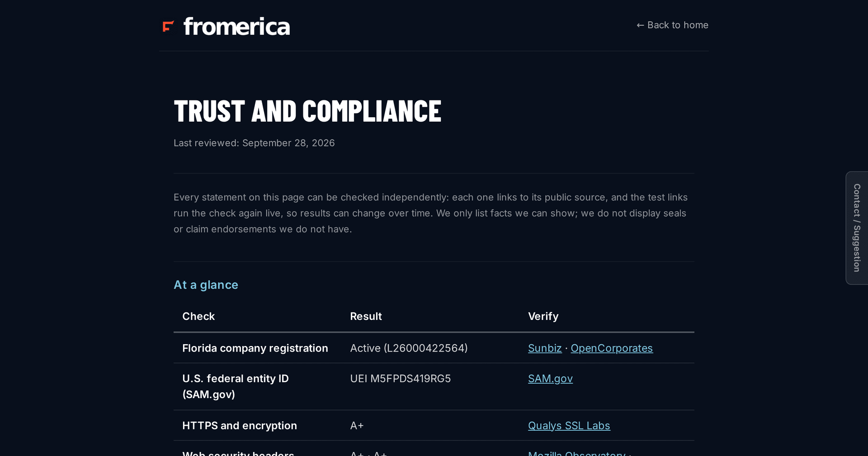Open the Sunbiz verification link
868x456 pixels.
click(x=545, y=348)
